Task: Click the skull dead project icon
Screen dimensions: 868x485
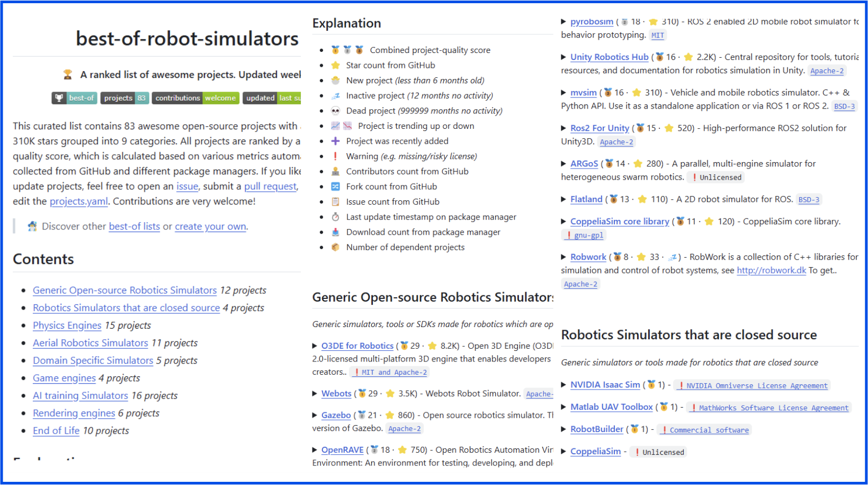Action: 335,111
